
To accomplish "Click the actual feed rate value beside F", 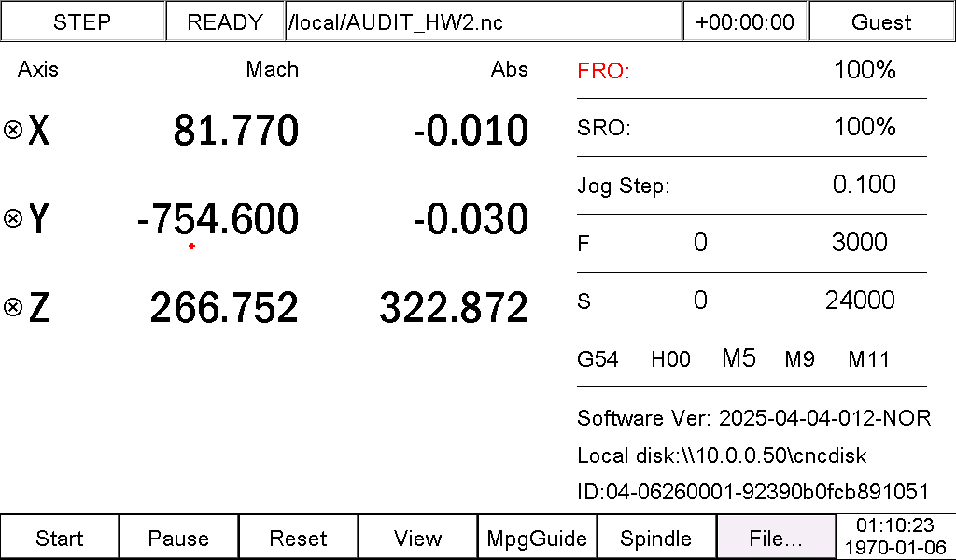I will click(700, 242).
